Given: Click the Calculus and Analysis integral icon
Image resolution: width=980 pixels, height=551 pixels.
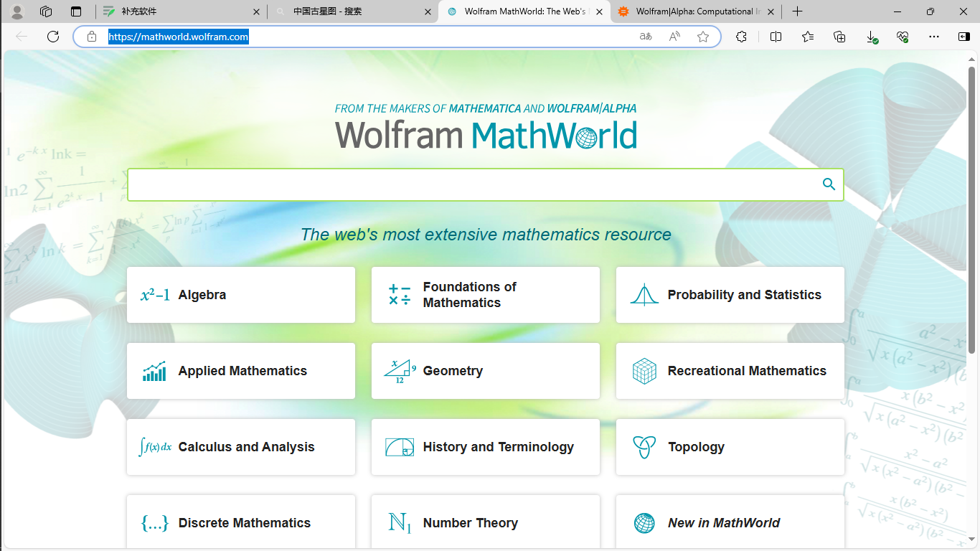Looking at the screenshot, I should coord(155,447).
